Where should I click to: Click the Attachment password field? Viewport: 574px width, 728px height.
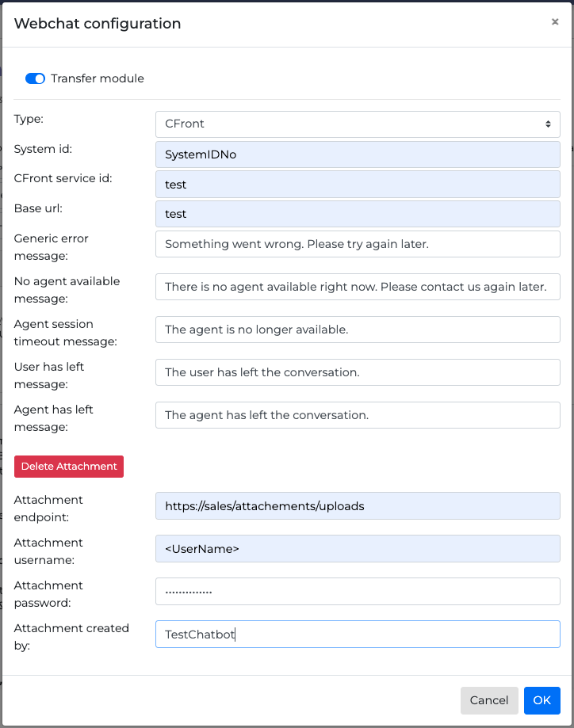(358, 591)
